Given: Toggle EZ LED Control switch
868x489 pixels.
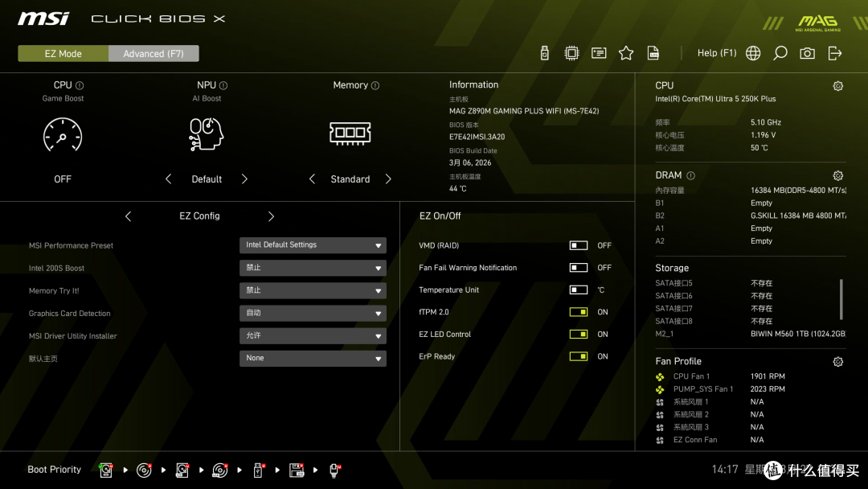Looking at the screenshot, I should [x=579, y=334].
